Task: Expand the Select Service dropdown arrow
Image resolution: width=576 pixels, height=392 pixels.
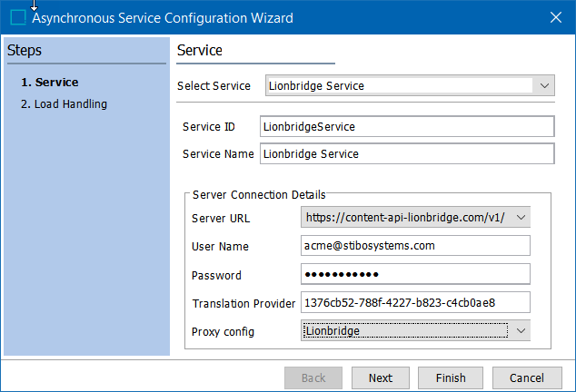Action: click(x=543, y=86)
